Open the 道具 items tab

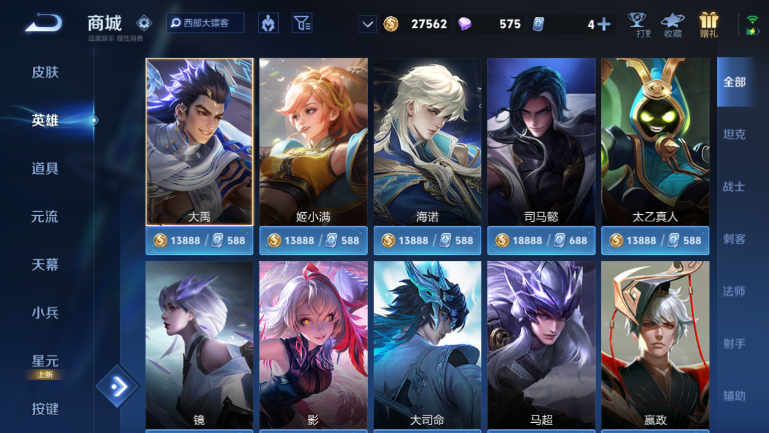click(45, 168)
